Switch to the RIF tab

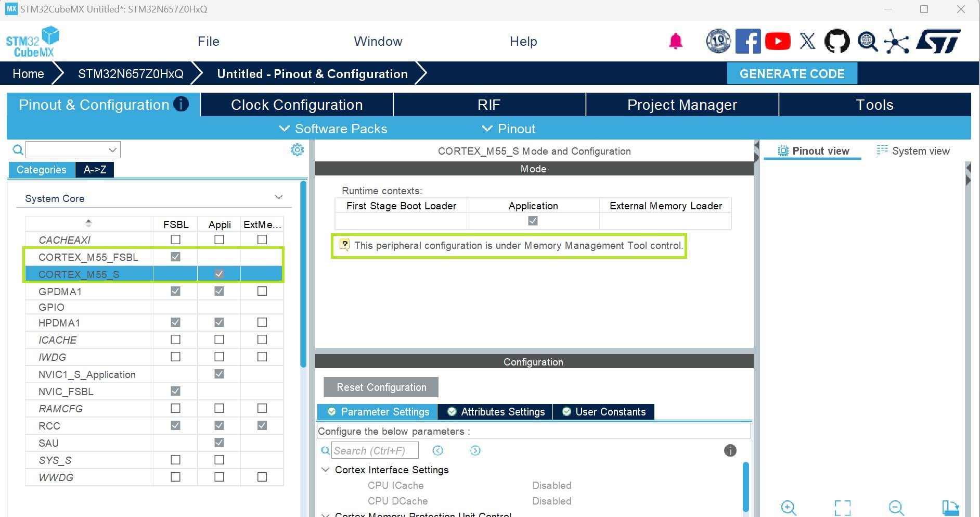click(489, 105)
